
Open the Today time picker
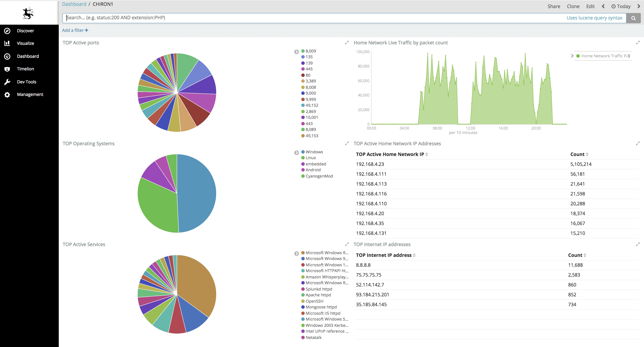click(x=621, y=6)
